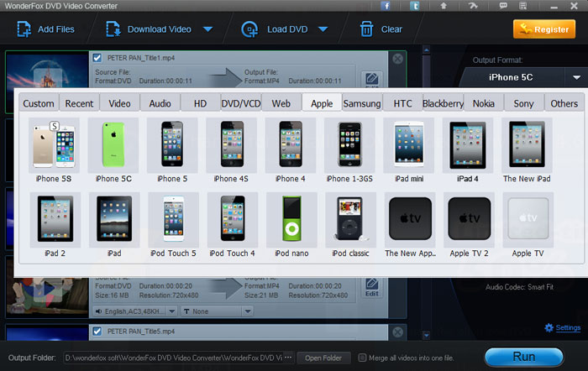Click the orange Register button
This screenshot has height=371, width=588.
544,29
